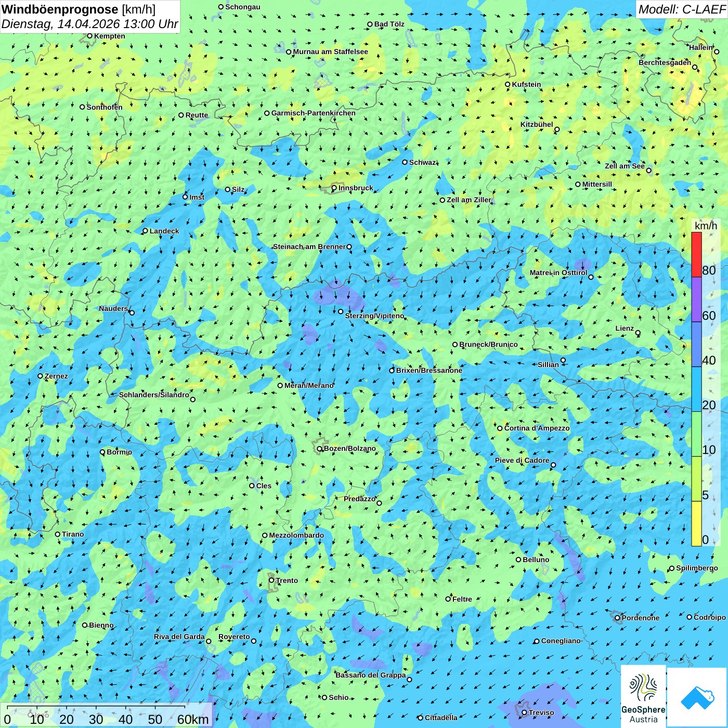Click the Zernez location marker

[40, 376]
